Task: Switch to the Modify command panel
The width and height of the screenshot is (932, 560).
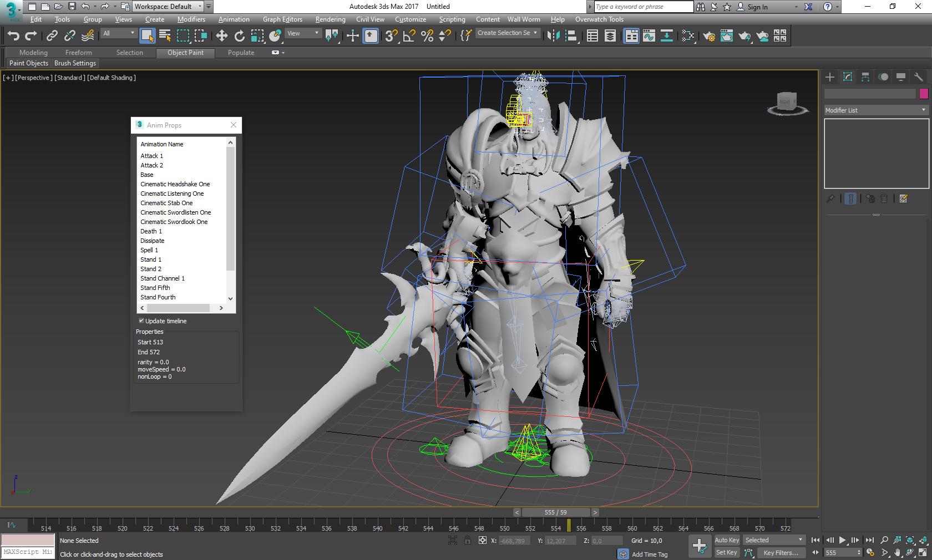Action: (x=848, y=77)
